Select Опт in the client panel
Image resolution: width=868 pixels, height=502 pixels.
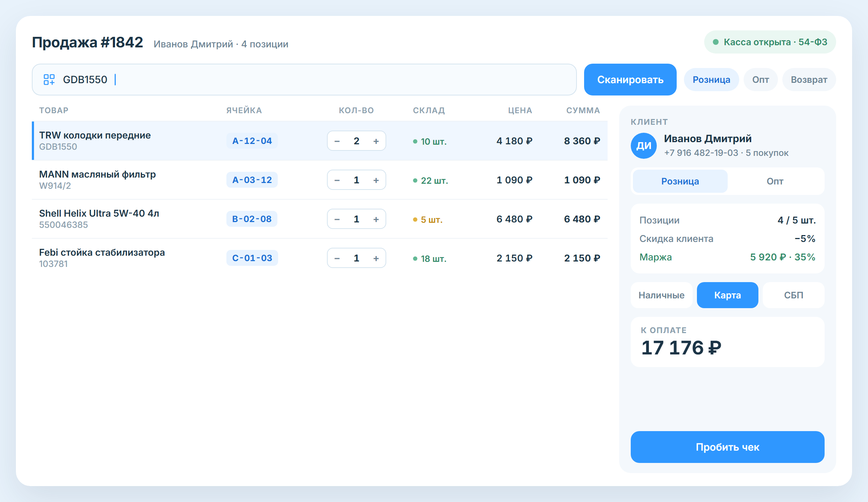775,181
